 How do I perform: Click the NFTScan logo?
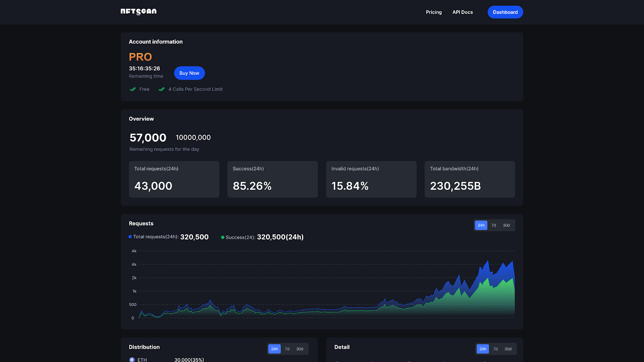138,12
